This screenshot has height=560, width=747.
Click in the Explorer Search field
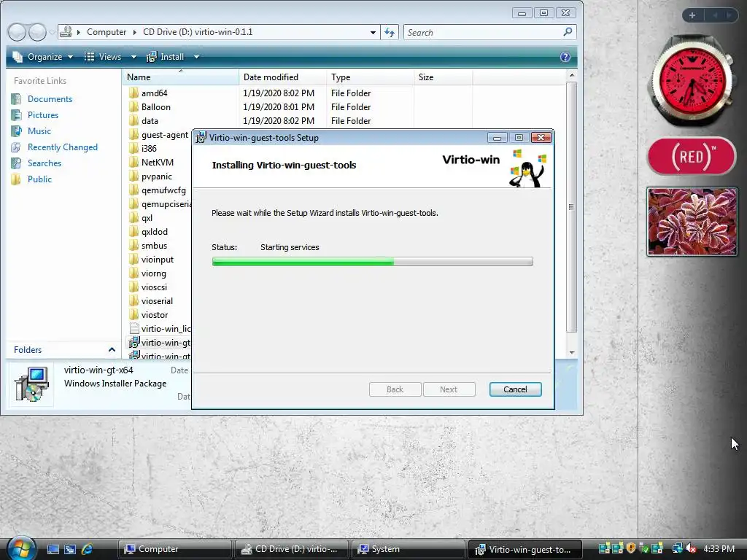pyautogui.click(x=482, y=32)
